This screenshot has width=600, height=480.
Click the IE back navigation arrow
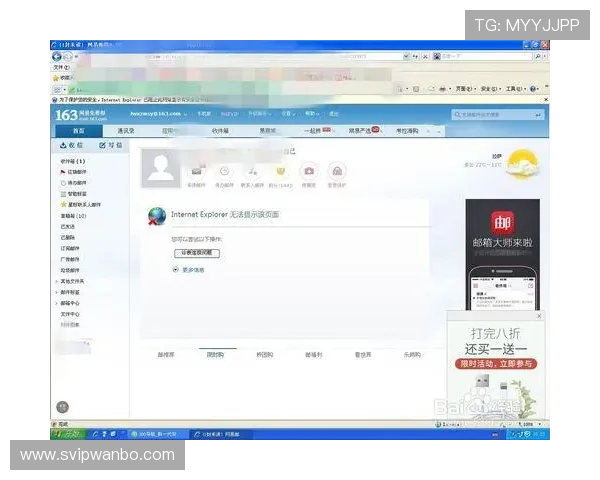[57, 57]
